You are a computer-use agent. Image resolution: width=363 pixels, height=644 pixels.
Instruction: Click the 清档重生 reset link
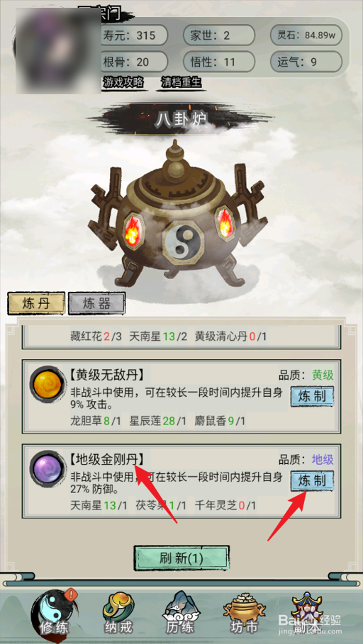pos(181,83)
